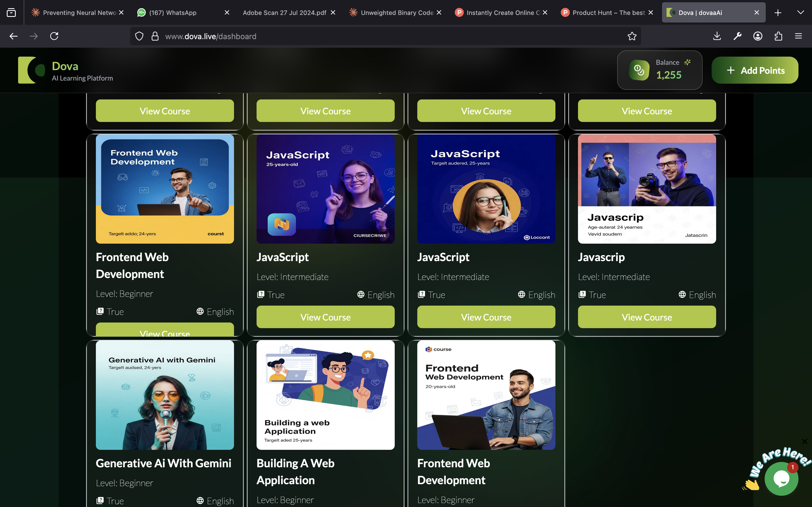Click the Add Points button
Image resolution: width=812 pixels, height=507 pixels.
click(754, 70)
